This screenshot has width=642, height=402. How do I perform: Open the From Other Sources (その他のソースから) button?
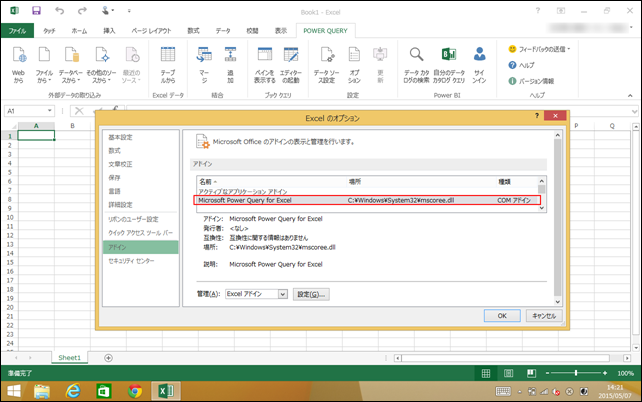tap(101, 65)
